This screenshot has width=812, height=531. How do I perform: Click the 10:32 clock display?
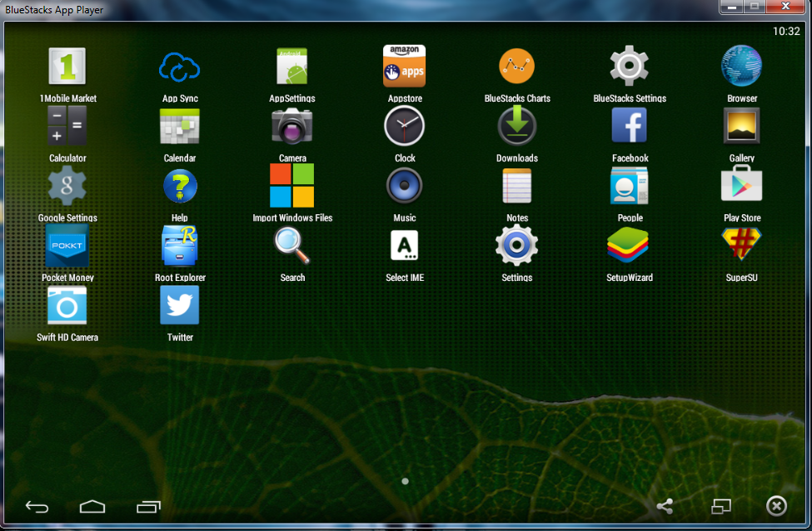786,31
